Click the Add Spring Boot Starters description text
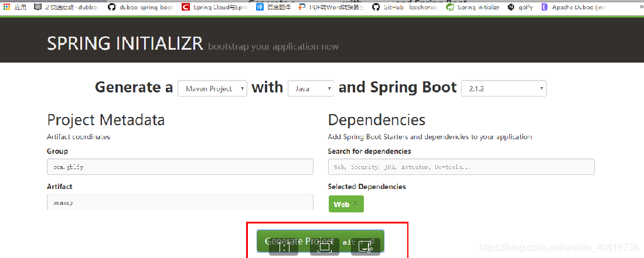This screenshot has height=258, width=644. [430, 136]
